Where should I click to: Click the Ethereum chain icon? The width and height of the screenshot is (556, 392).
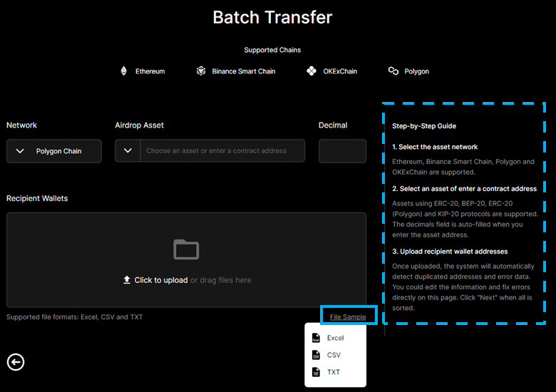click(x=123, y=71)
